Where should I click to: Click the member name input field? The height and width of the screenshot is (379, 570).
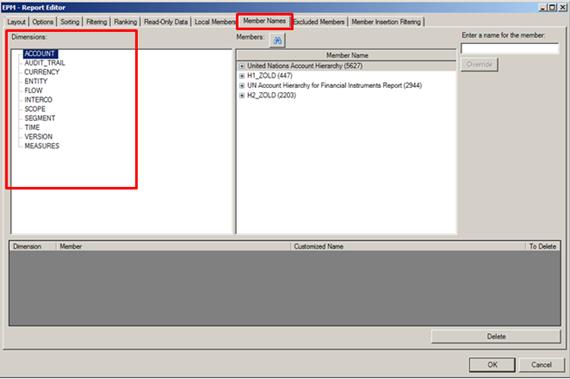[x=510, y=48]
